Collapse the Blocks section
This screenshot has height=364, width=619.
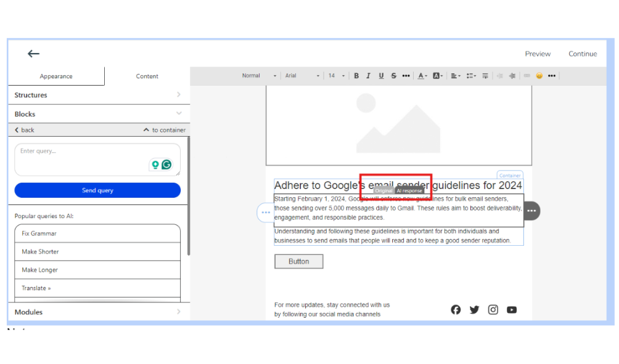[x=99, y=114]
